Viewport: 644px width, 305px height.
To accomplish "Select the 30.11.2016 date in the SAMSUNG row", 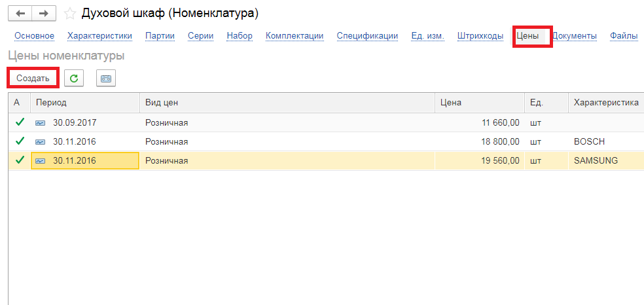I will pyautogui.click(x=75, y=161).
